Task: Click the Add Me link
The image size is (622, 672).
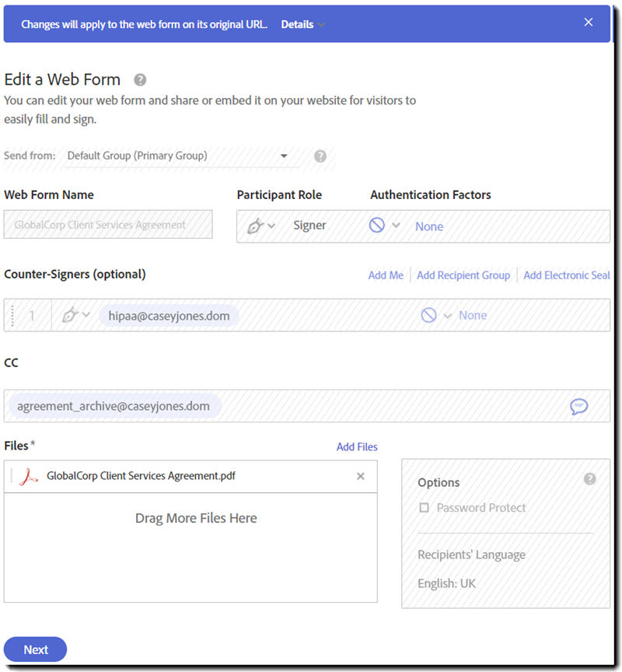Action: pos(386,275)
